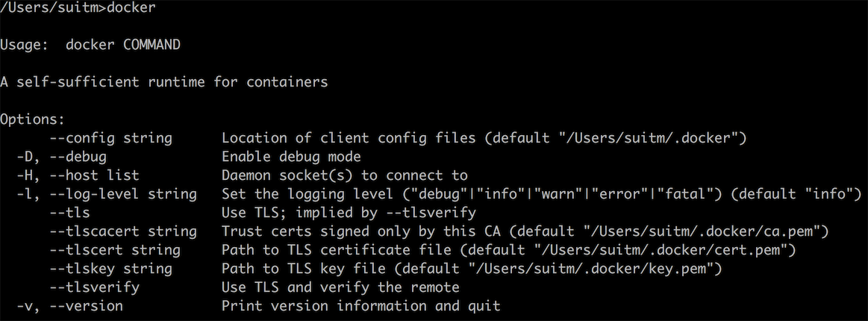This screenshot has width=868, height=321.
Task: Click the '--config string' option
Action: tap(110, 138)
